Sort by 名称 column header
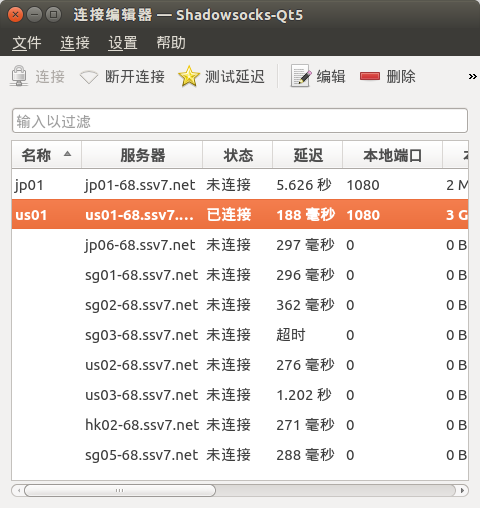Image resolution: width=480 pixels, height=508 pixels. 47,155
